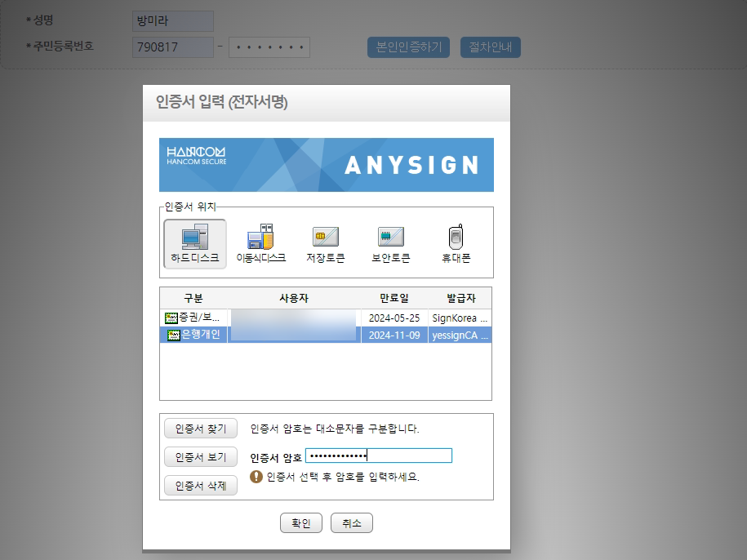Focus the 인증서 암호 password field
The height and width of the screenshot is (560, 747).
[379, 456]
